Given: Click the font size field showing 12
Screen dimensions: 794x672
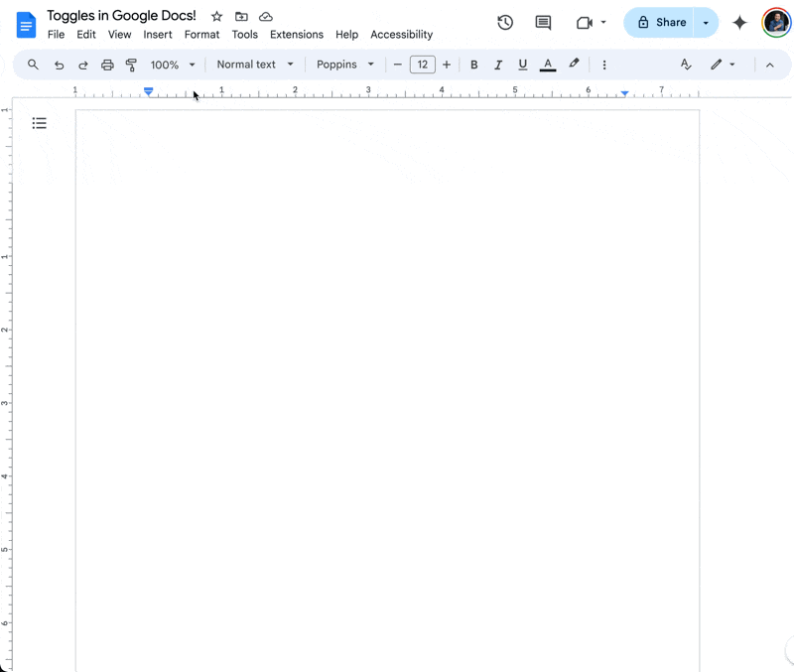Looking at the screenshot, I should pyautogui.click(x=423, y=65).
